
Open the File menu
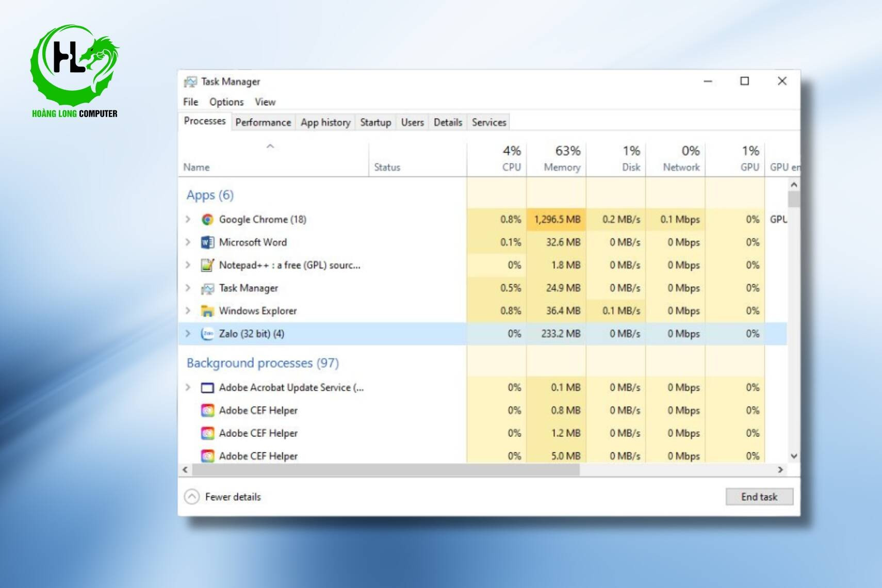[x=190, y=102]
